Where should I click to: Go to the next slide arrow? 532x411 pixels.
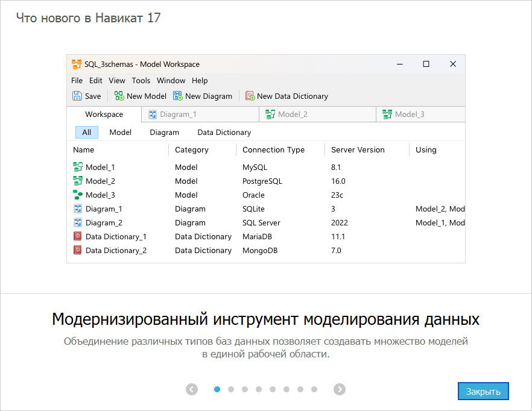pos(340,389)
